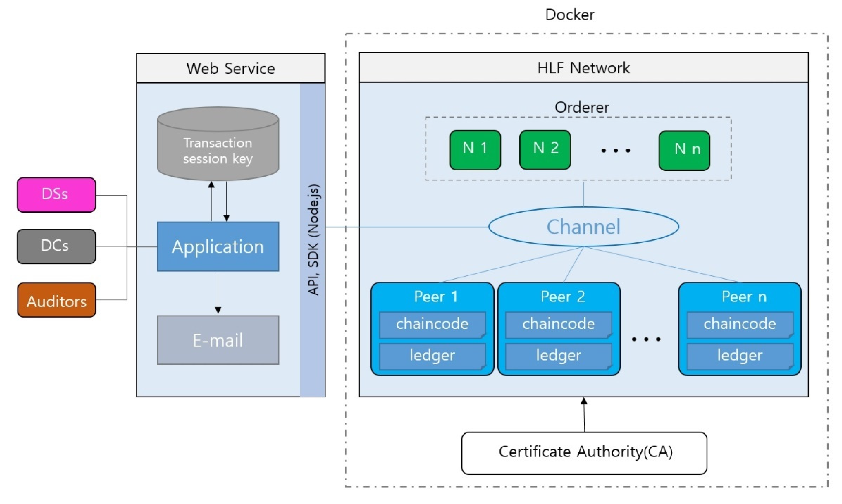This screenshot has width=842, height=504.
Task: Click the orange Auditors box
Action: point(56,300)
